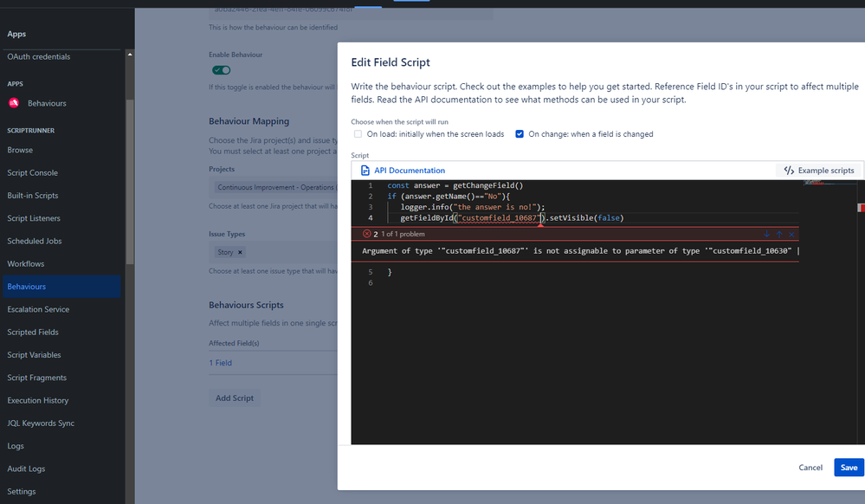
Task: Open Escalation Service
Action: (x=38, y=309)
